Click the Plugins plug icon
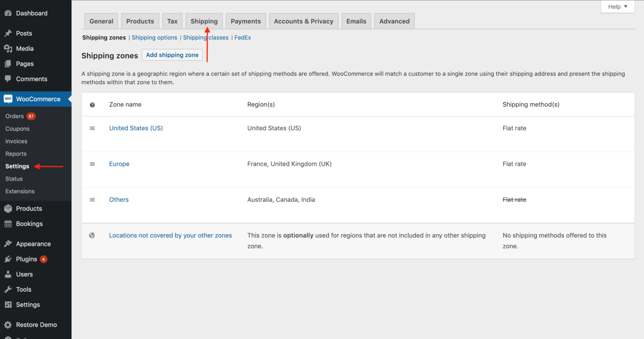 coord(8,259)
